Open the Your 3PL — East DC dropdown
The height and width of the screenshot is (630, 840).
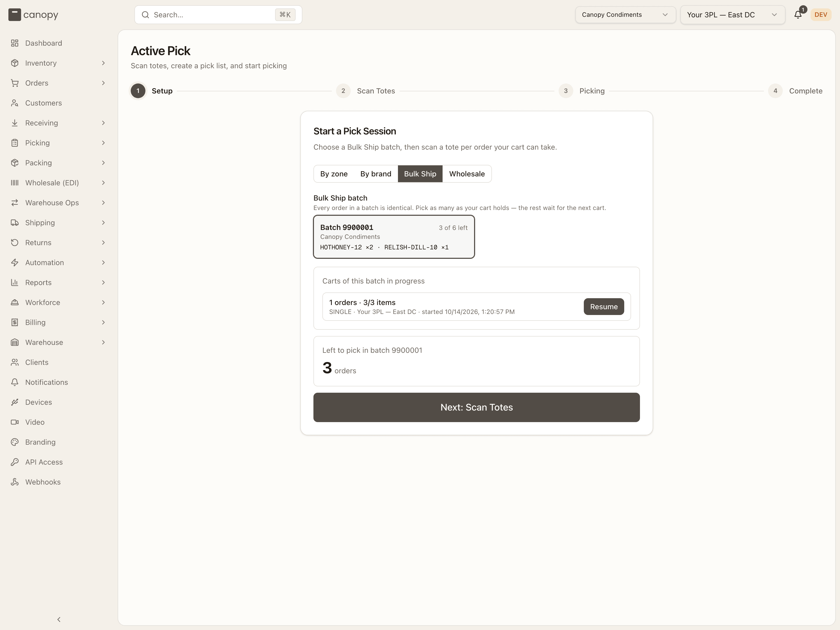[x=733, y=15]
